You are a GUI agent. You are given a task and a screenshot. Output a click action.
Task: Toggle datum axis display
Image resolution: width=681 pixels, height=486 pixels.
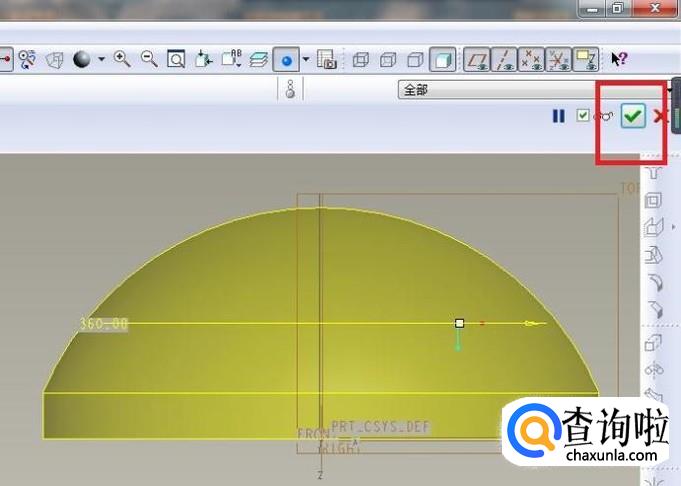coord(506,59)
